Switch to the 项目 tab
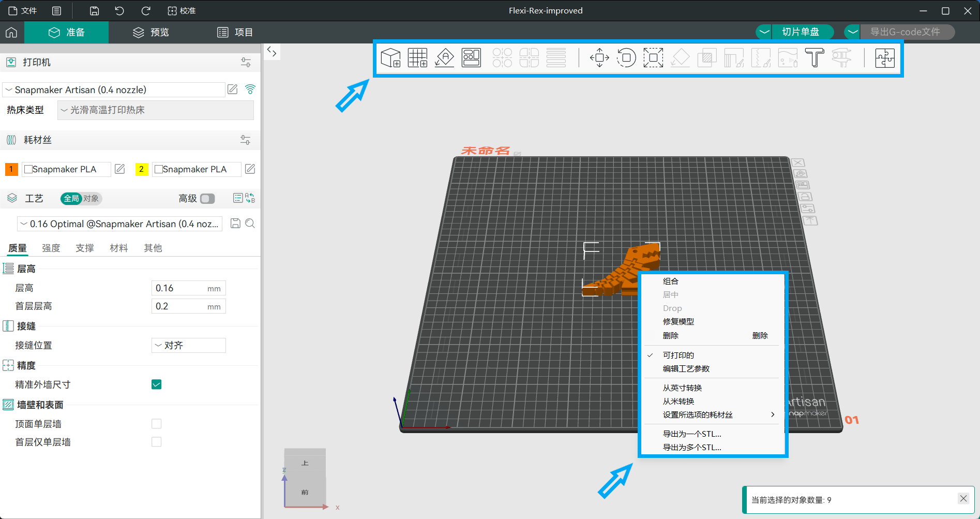980x519 pixels. coord(235,32)
